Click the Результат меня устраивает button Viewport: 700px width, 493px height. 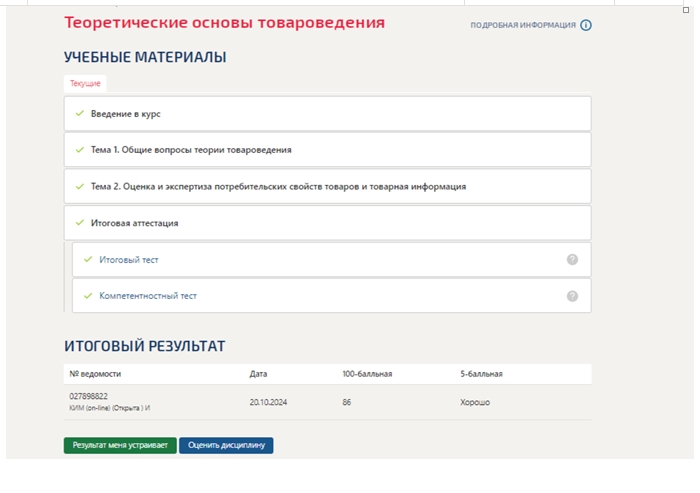click(x=120, y=445)
